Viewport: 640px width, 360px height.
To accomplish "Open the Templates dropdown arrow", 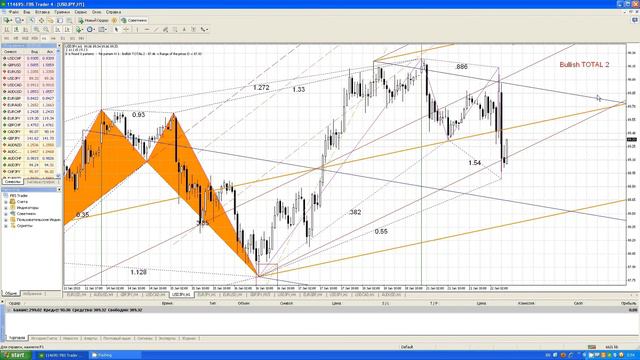I will tap(106, 29).
